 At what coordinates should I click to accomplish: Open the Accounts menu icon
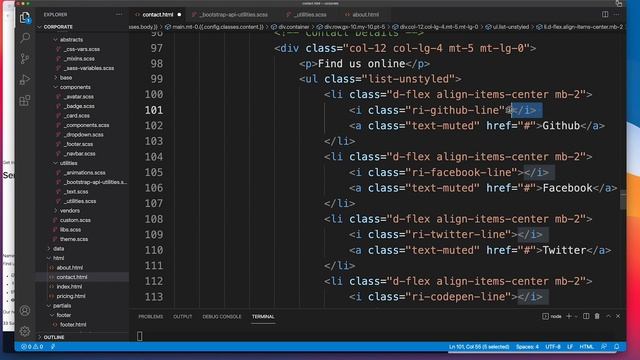pyautogui.click(x=25, y=311)
